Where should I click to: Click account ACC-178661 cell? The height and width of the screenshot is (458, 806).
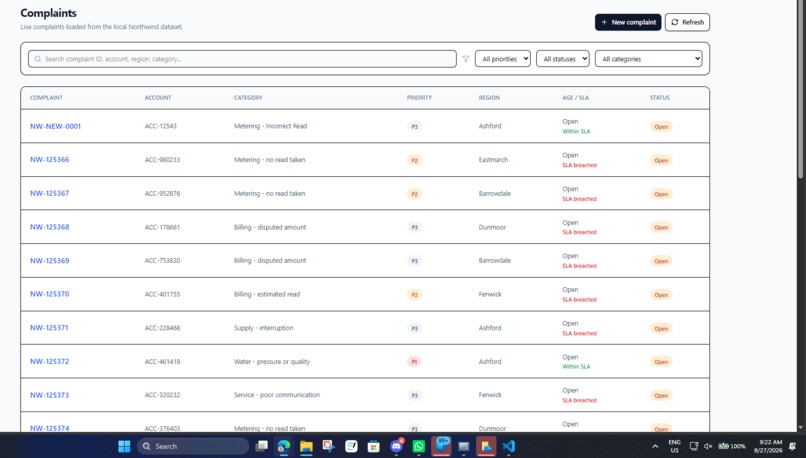[162, 227]
